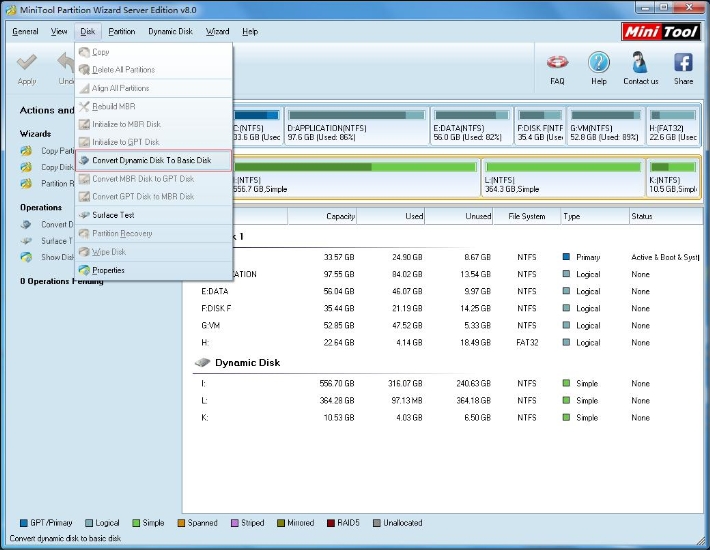Select the G:VM partition block in the disk map
The height and width of the screenshot is (550, 710).
coord(606,126)
